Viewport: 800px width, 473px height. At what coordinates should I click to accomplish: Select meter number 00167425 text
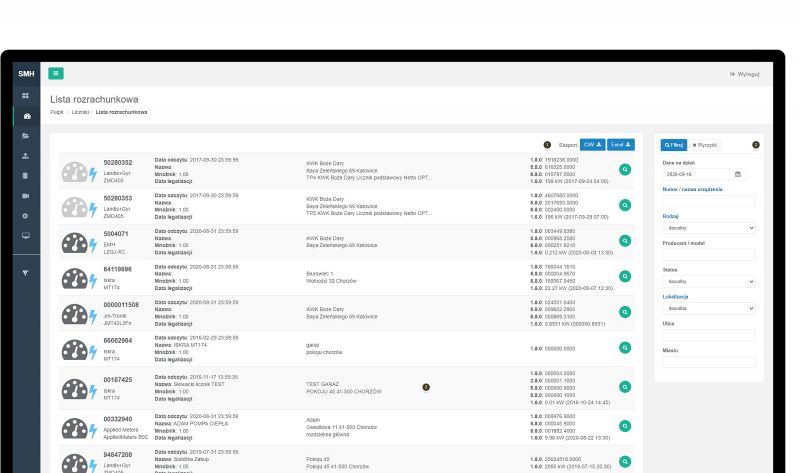[118, 380]
